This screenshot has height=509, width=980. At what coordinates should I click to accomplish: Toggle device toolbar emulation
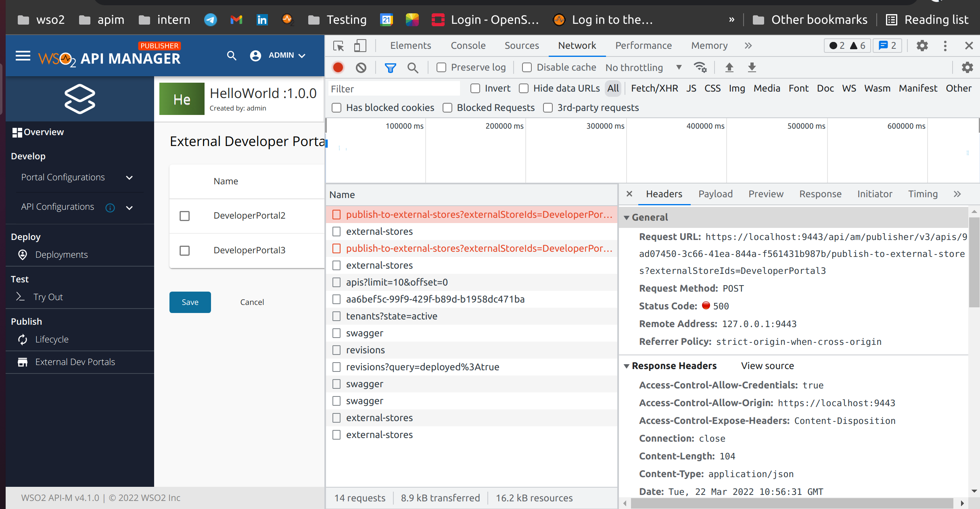360,46
